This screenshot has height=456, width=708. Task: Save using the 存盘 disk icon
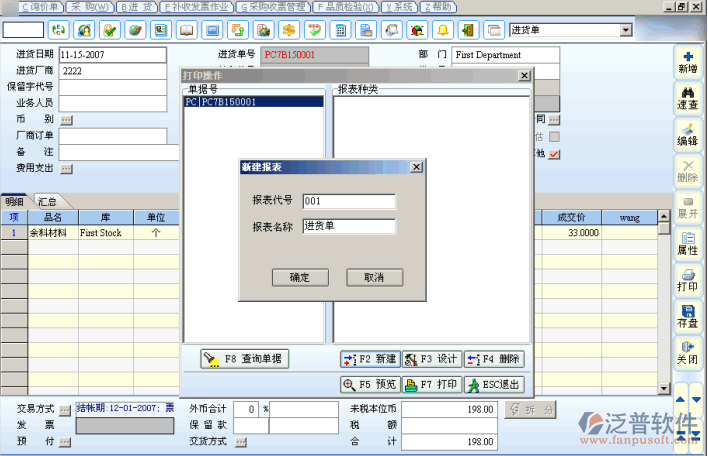pos(687,316)
